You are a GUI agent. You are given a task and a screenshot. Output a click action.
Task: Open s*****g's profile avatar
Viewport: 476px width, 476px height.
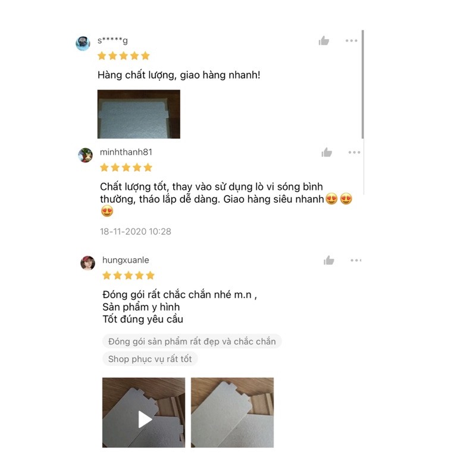pos(83,43)
